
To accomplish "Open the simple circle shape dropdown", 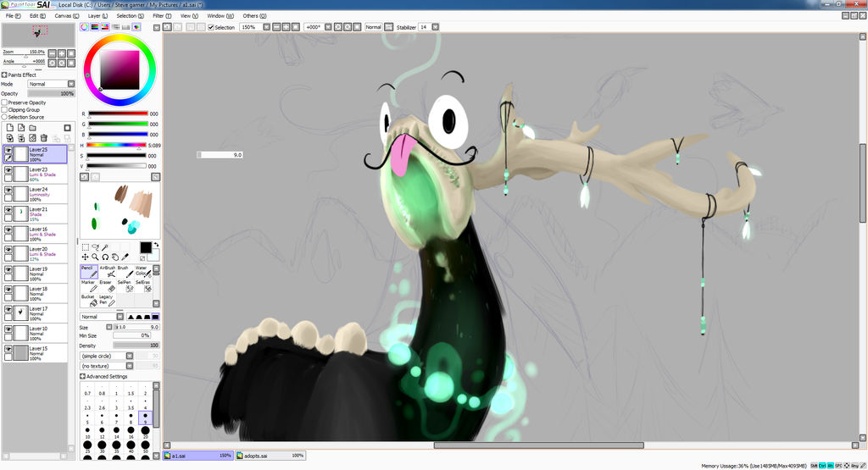I will coord(107,356).
